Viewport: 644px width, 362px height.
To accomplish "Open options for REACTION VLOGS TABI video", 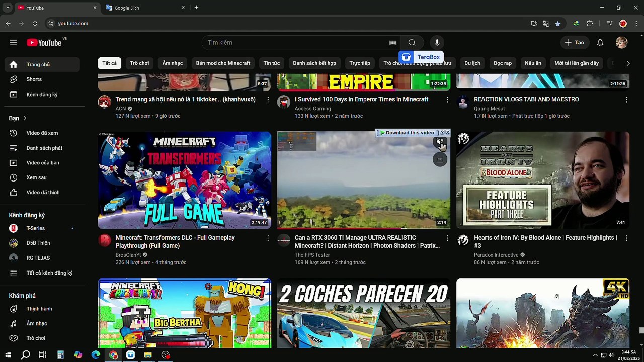I will click(626, 100).
